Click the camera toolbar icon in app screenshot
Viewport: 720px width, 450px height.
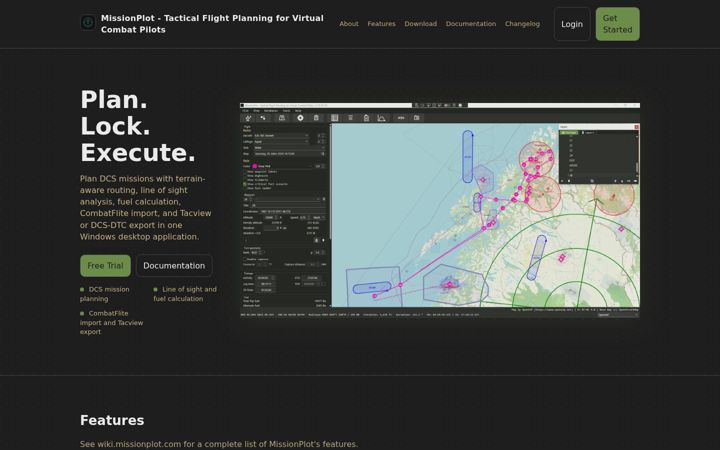pyautogui.click(x=416, y=118)
